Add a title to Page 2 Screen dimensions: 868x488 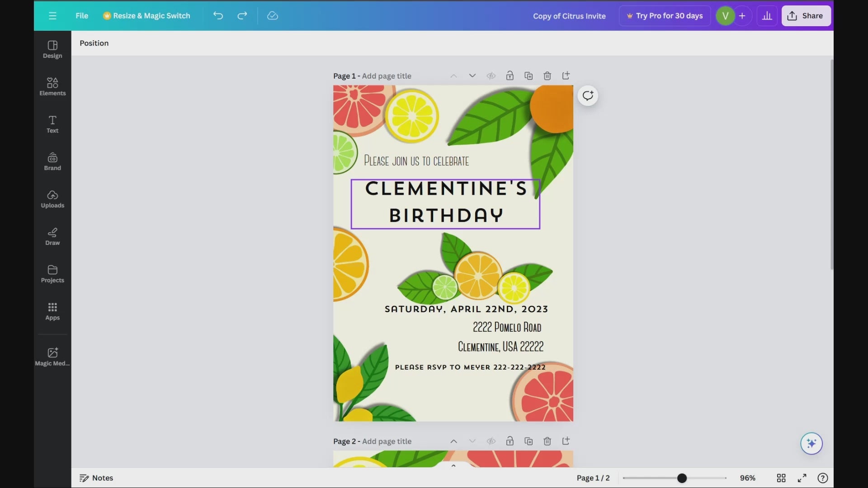pos(387,441)
